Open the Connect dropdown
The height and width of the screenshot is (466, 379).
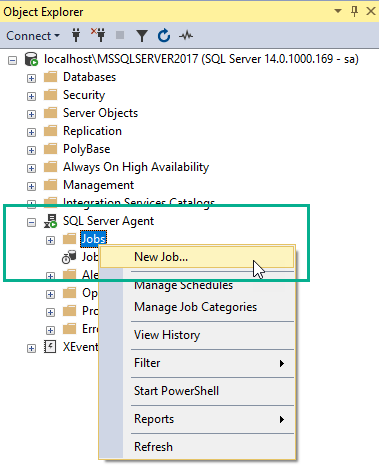pos(33,36)
